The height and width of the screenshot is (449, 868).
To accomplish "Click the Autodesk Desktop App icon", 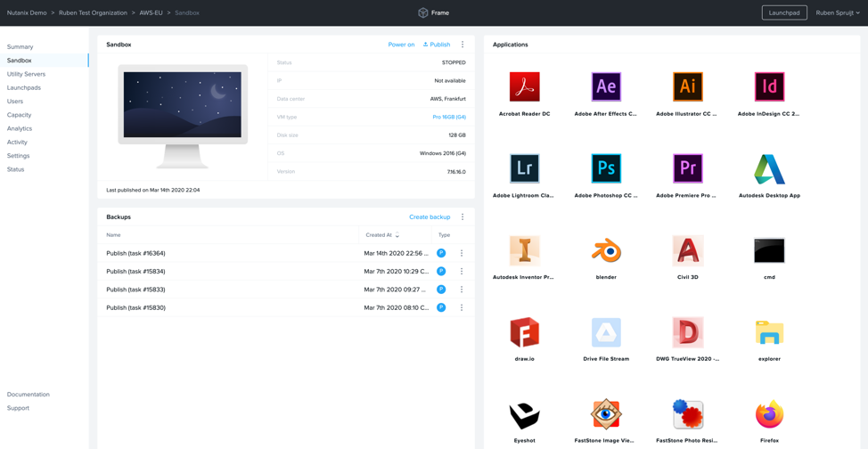I will tap(769, 168).
